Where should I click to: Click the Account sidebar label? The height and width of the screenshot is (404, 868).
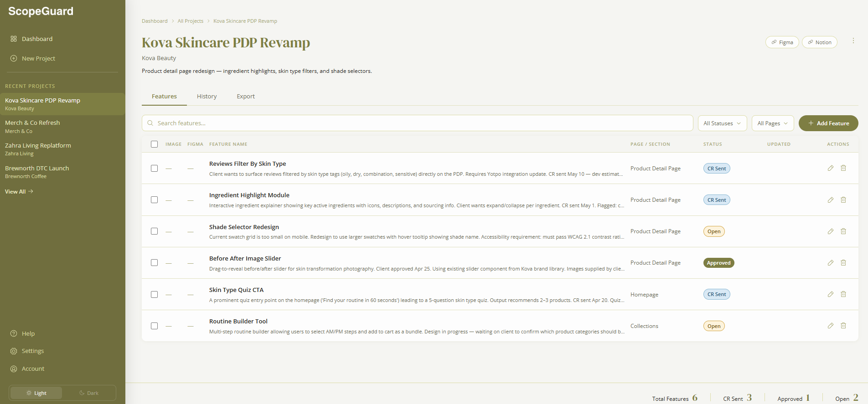pyautogui.click(x=33, y=369)
